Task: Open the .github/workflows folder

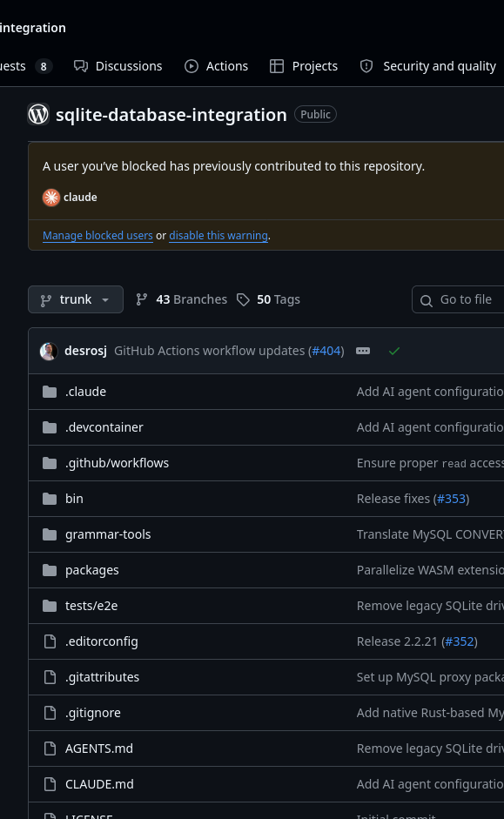Action: click(117, 463)
